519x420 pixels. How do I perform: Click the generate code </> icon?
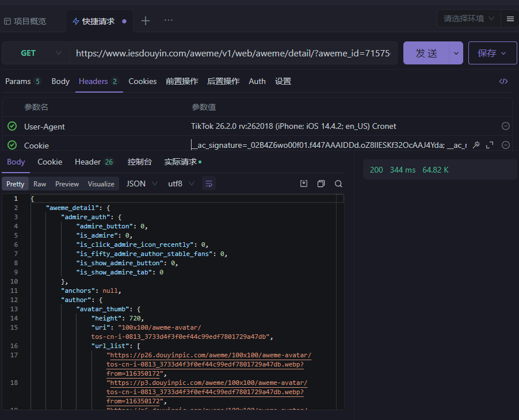click(503, 81)
